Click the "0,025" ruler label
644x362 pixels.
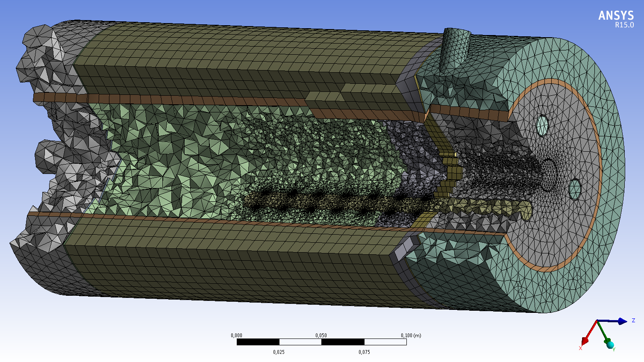tap(279, 352)
